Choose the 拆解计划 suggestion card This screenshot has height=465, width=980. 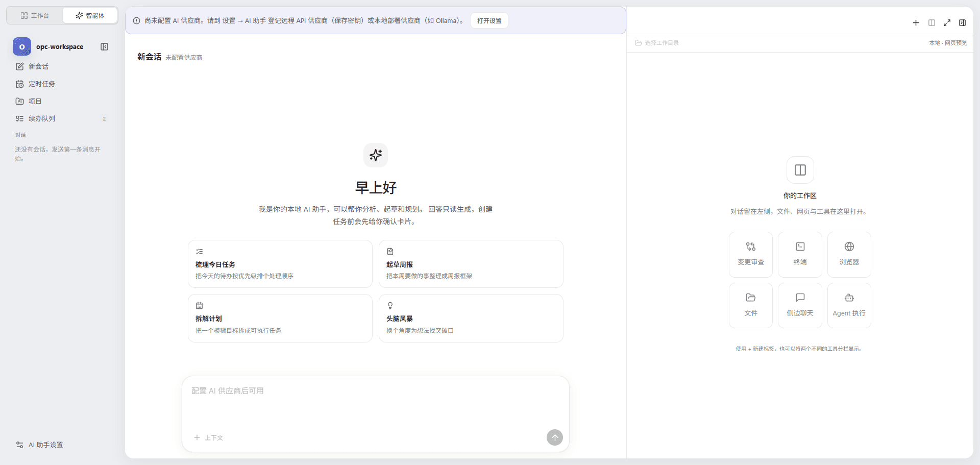(x=280, y=318)
